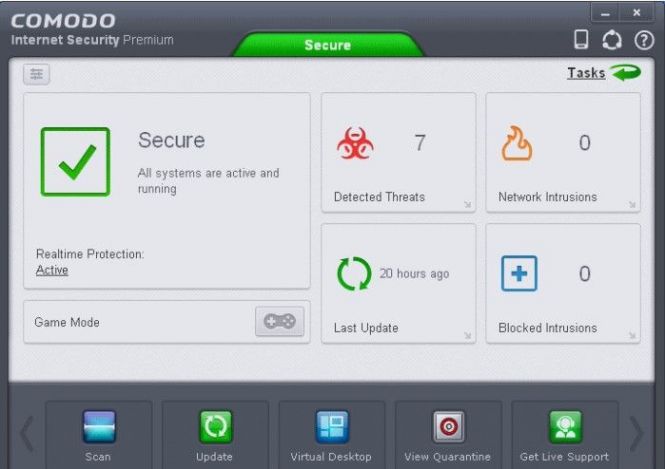Open help via question mark icon
The width and height of the screenshot is (665, 469).
644,41
